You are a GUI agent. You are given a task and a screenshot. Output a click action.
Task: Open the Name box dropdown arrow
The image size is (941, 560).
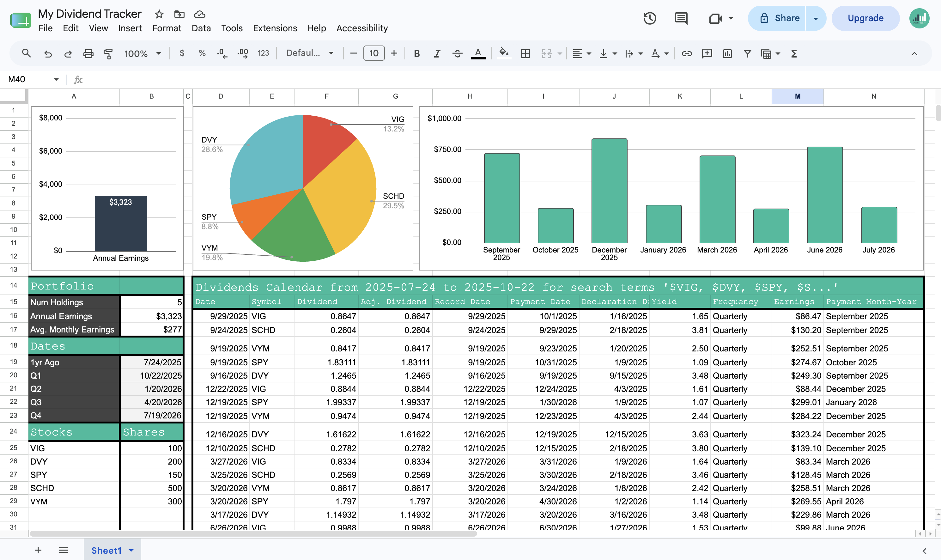[x=56, y=79]
